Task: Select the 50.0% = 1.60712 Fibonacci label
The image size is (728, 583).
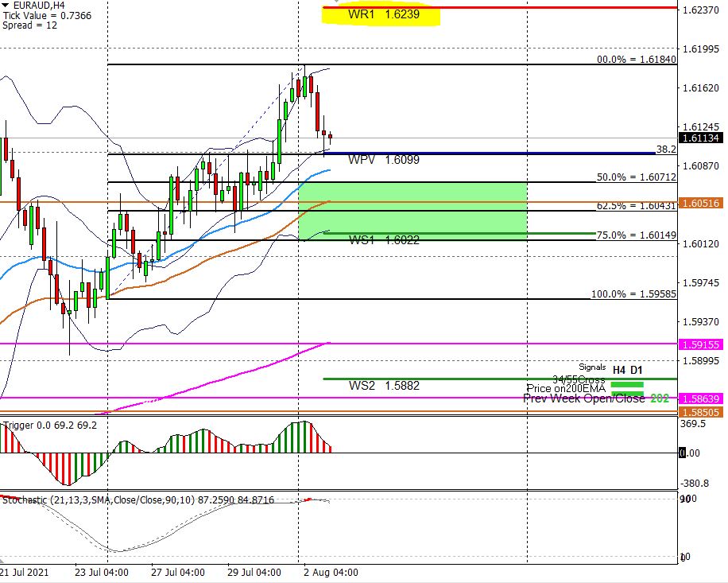Action: [x=636, y=177]
